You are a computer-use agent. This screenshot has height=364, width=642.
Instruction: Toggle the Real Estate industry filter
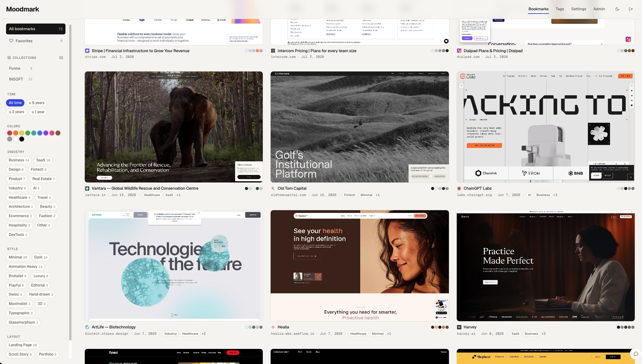pyautogui.click(x=43, y=179)
